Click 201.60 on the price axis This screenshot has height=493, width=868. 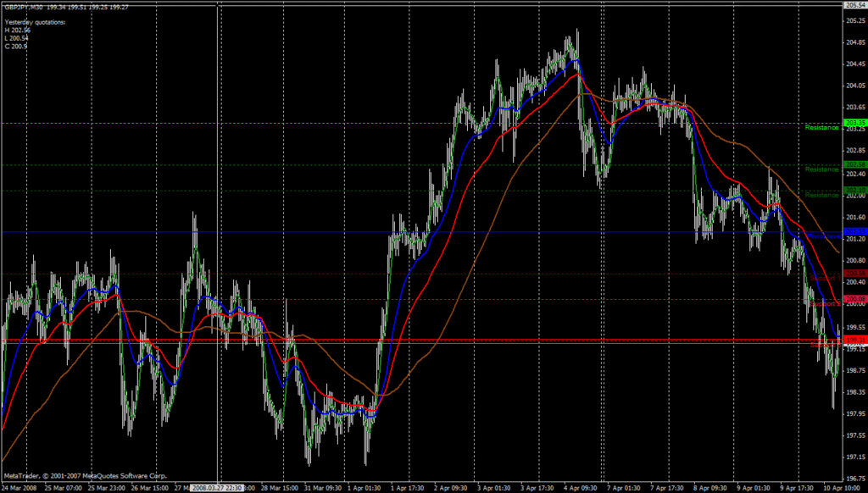(x=856, y=218)
